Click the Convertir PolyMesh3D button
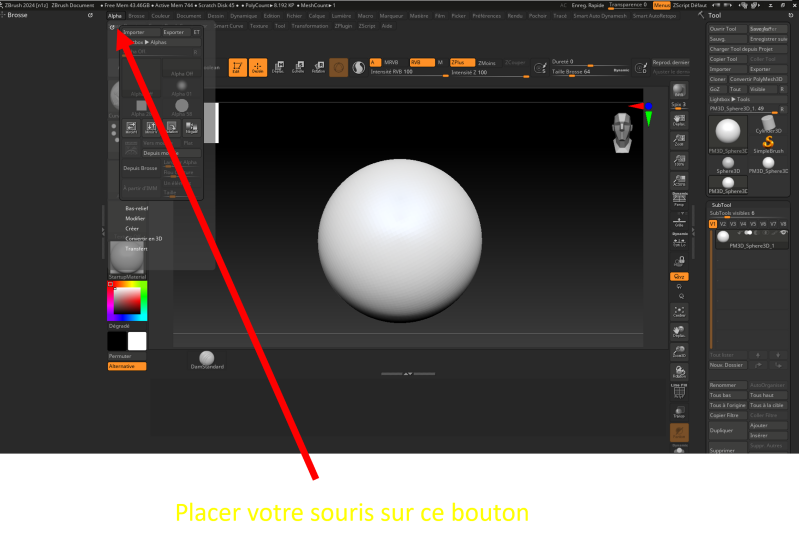Image resolution: width=799 pixels, height=544 pixels. tap(758, 79)
